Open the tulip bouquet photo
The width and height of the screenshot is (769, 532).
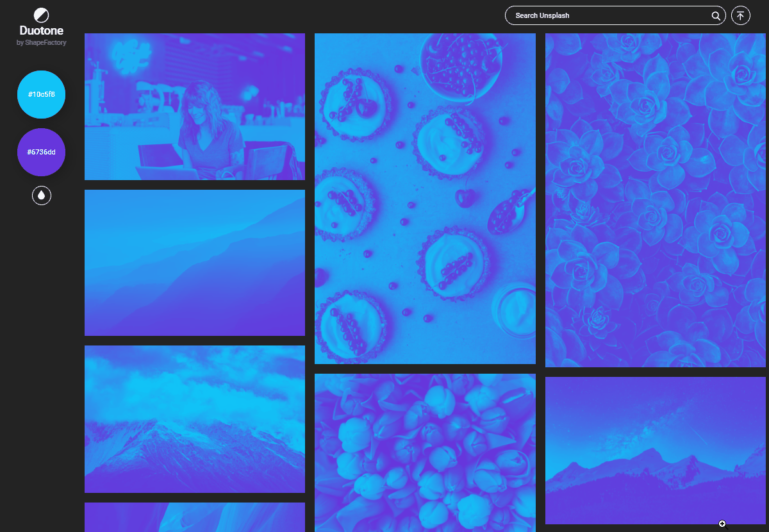(x=425, y=453)
